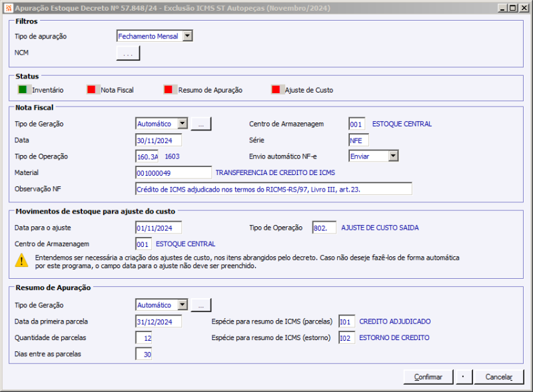The width and height of the screenshot is (533, 392).
Task: Click the Espécie parcelas field I01
Action: pos(346,321)
